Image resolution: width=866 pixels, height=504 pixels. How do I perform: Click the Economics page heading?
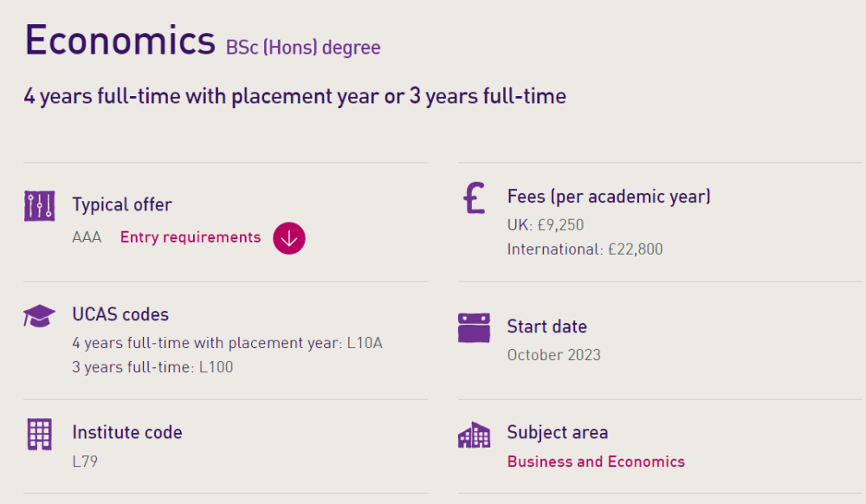[x=120, y=40]
